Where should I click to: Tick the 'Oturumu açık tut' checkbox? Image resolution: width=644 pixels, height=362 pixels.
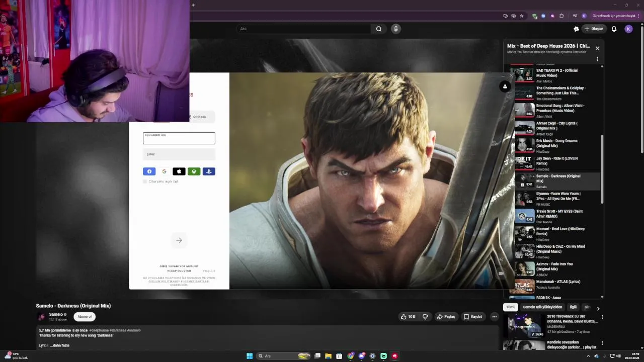(x=145, y=182)
